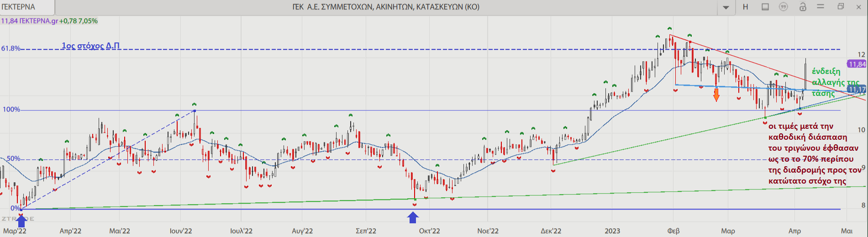Click the H daily period button
Screen dimensions: 868x237
(746, 7)
